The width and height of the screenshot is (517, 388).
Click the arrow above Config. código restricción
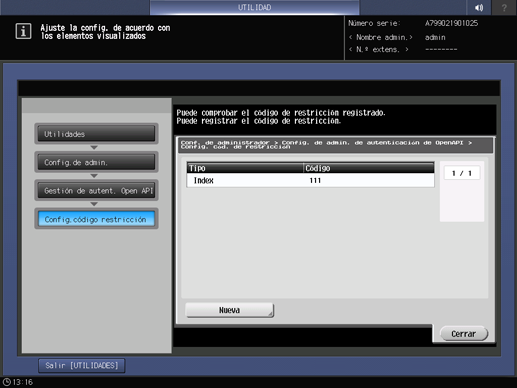94,204
